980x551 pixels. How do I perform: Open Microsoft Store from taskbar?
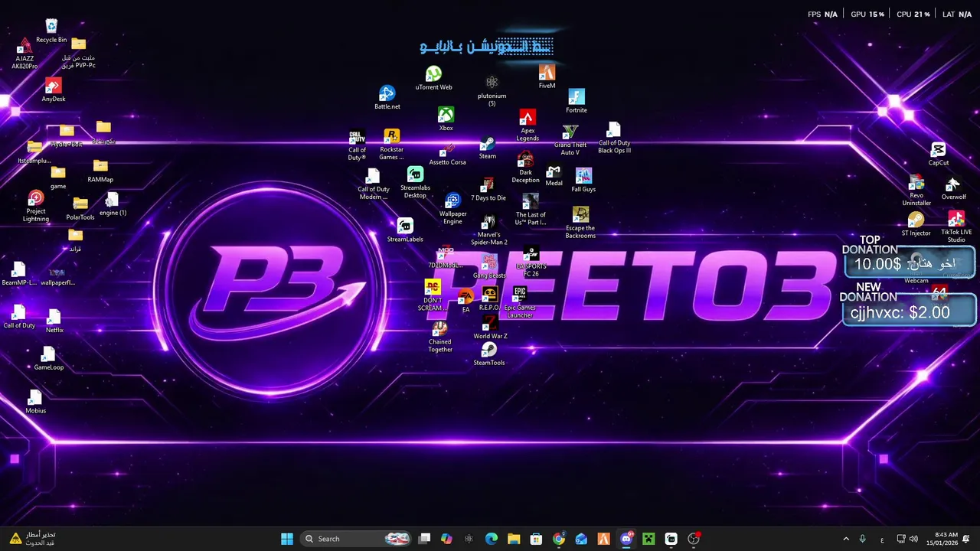[x=536, y=539]
